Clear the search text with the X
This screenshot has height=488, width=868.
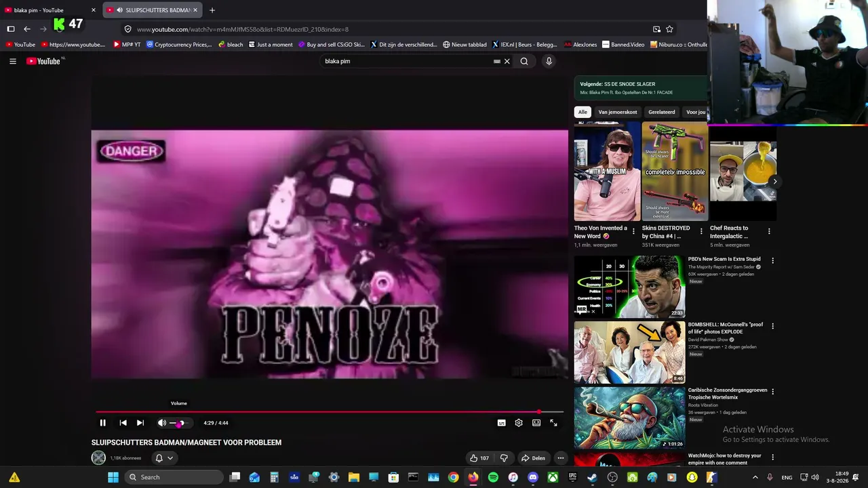click(507, 61)
